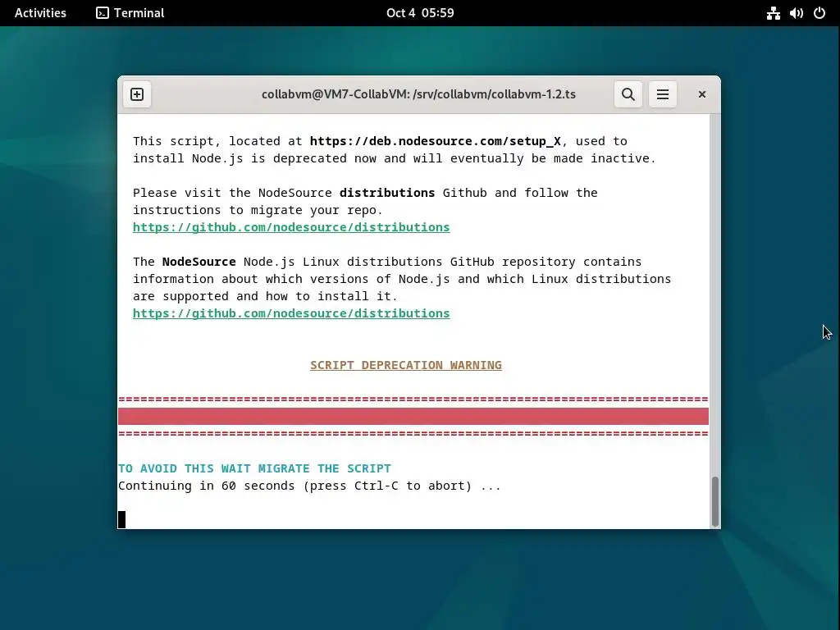
Task: Open the terminal hamburger menu
Action: 663,94
